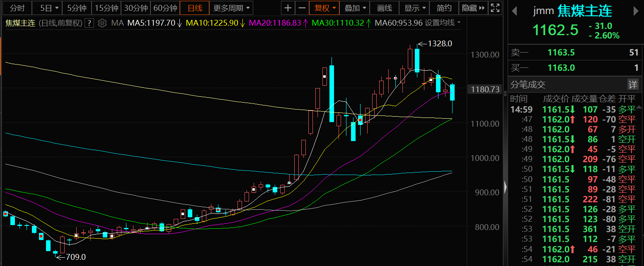Click the question mark help icon
644x266 pixels.
90,23
